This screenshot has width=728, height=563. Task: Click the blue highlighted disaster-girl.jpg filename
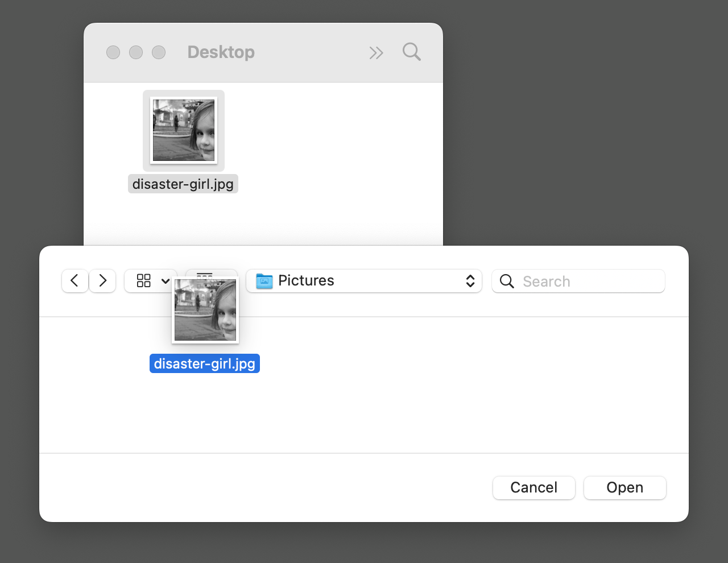click(x=205, y=364)
